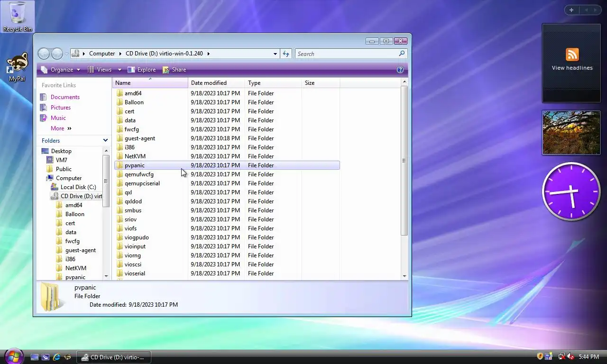This screenshot has height=364, width=607.
Task: Click Switch between windows in Quick Launch
Action: (46, 357)
